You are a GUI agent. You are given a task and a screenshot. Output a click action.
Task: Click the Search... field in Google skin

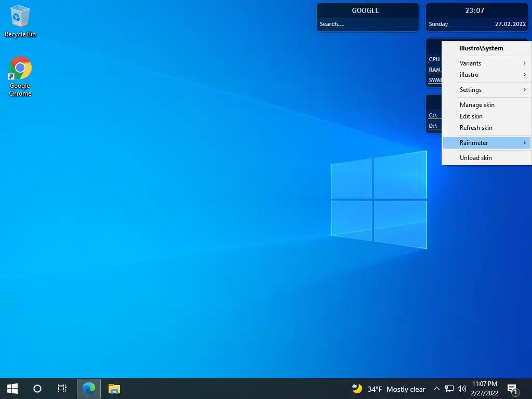tap(367, 24)
